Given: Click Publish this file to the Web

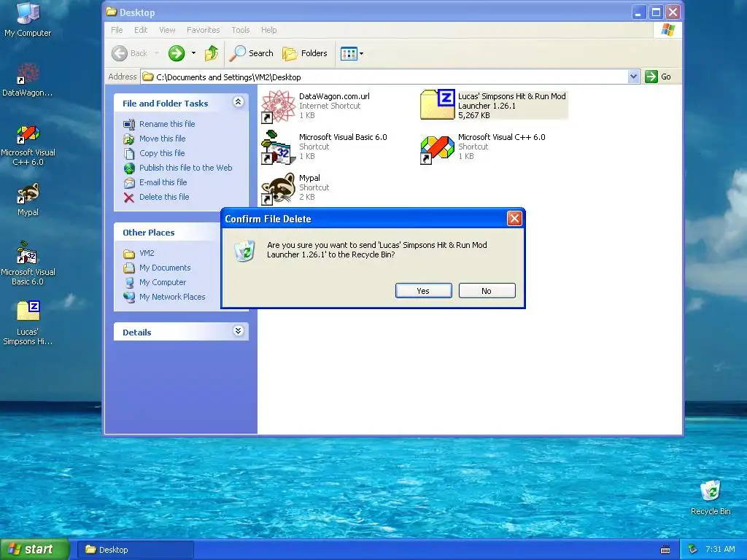Looking at the screenshot, I should coord(186,168).
